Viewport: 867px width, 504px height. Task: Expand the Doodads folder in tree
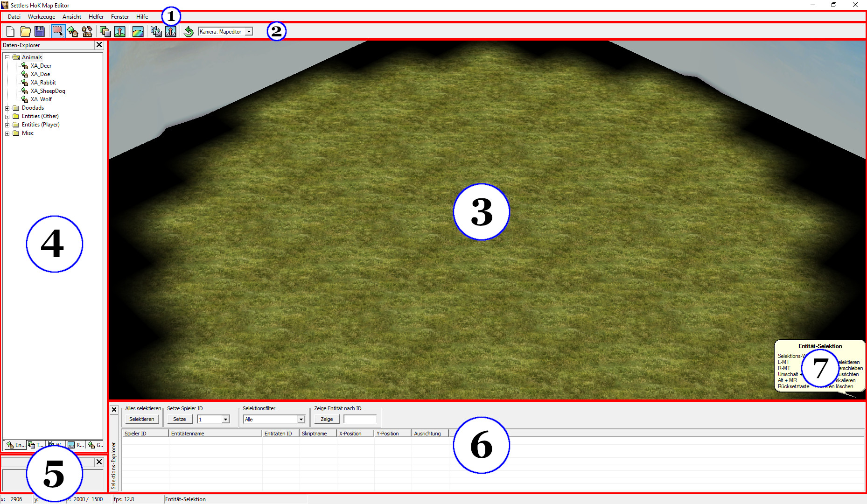pyautogui.click(x=7, y=108)
